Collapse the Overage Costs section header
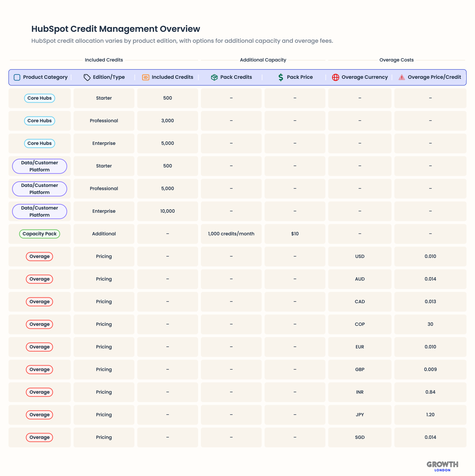 [x=396, y=60]
